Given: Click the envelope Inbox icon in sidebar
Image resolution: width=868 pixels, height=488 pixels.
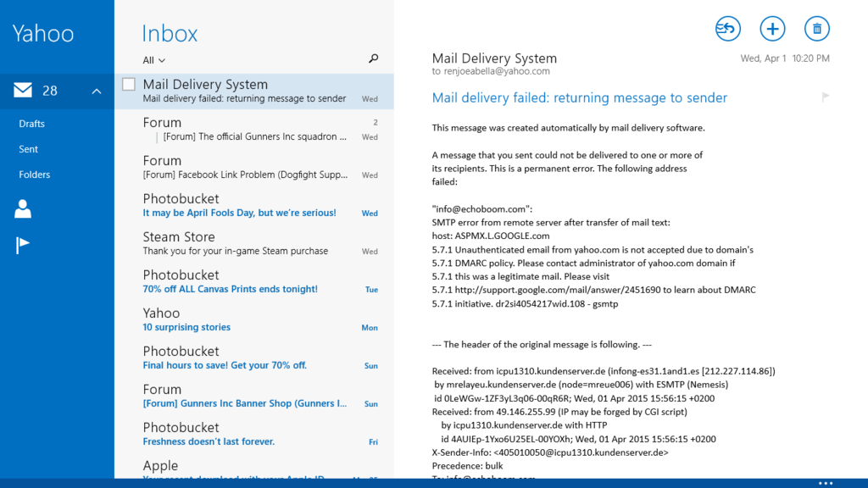Looking at the screenshot, I should tap(23, 90).
